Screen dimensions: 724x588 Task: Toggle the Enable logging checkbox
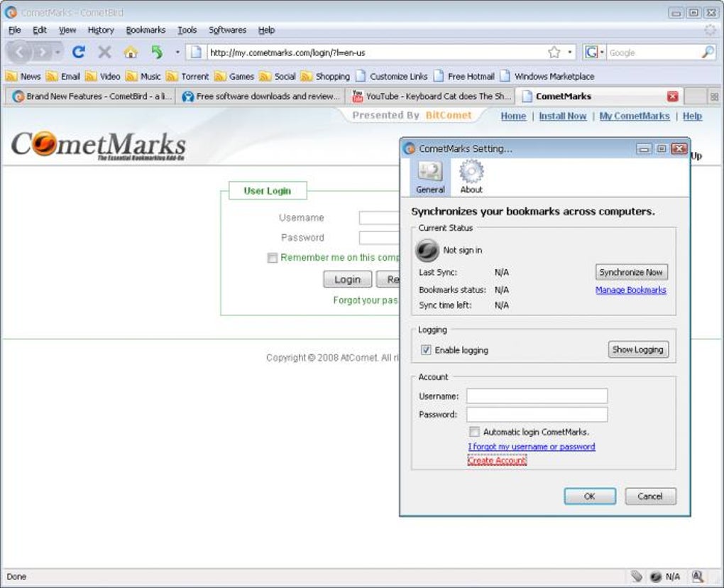(426, 349)
